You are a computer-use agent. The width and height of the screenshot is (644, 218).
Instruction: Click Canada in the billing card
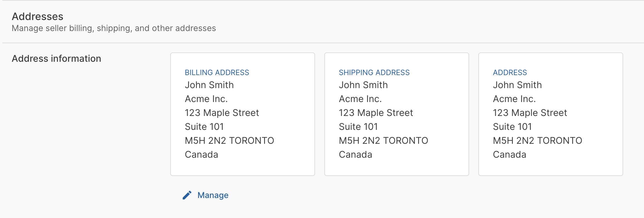point(201,155)
